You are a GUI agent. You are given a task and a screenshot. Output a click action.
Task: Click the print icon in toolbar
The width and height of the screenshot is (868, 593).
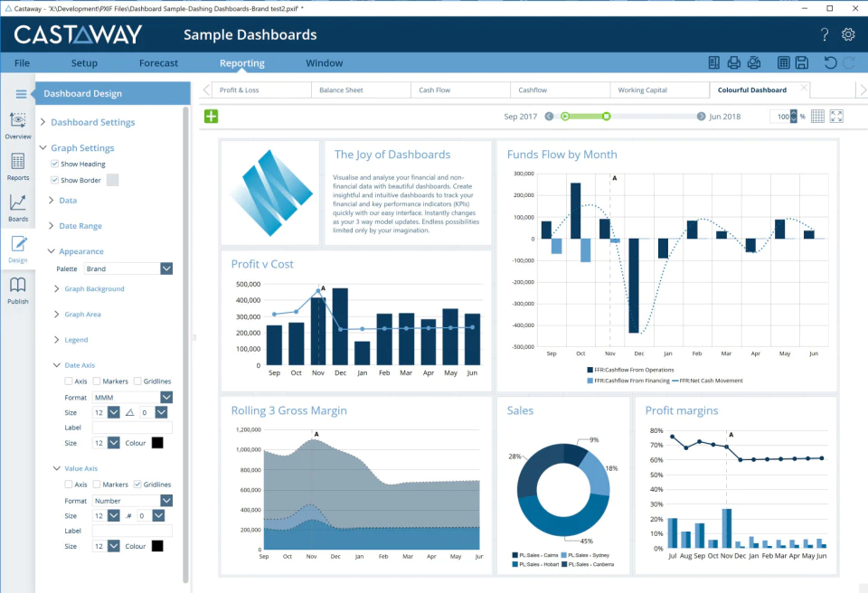pyautogui.click(x=733, y=62)
